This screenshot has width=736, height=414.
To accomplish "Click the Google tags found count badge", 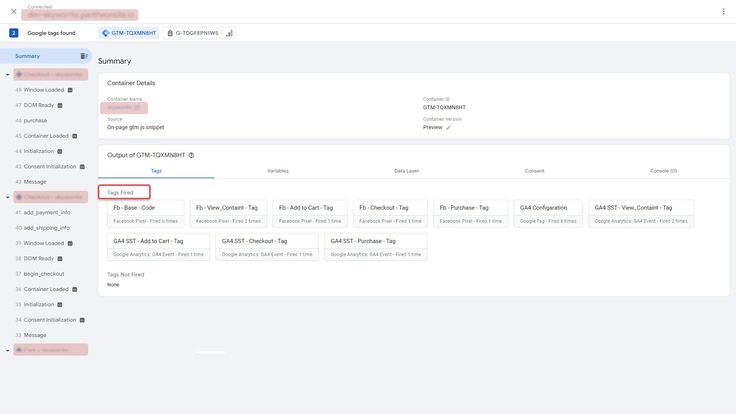I will [14, 33].
